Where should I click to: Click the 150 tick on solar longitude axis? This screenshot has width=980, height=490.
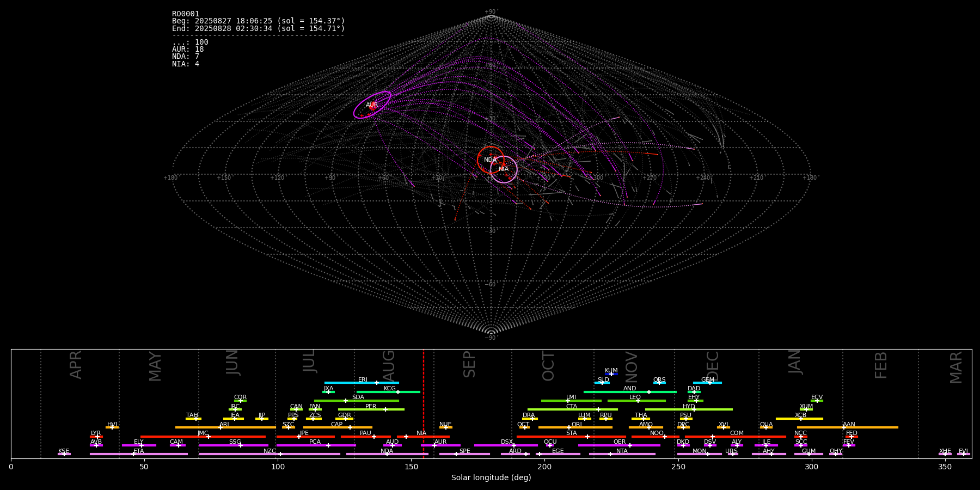pyautogui.click(x=411, y=467)
